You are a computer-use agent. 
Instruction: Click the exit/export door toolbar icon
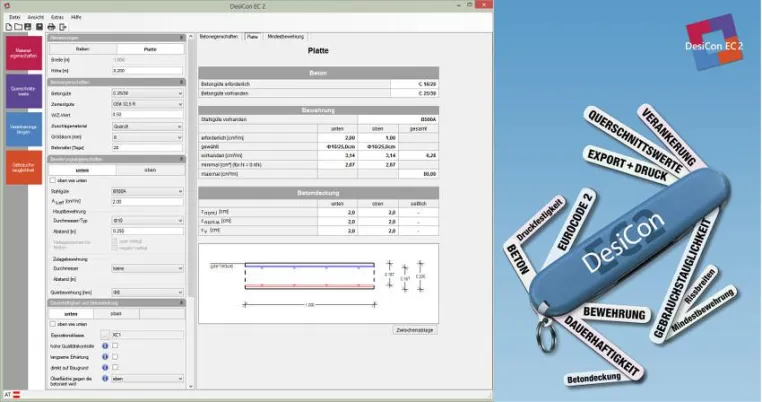pos(63,27)
